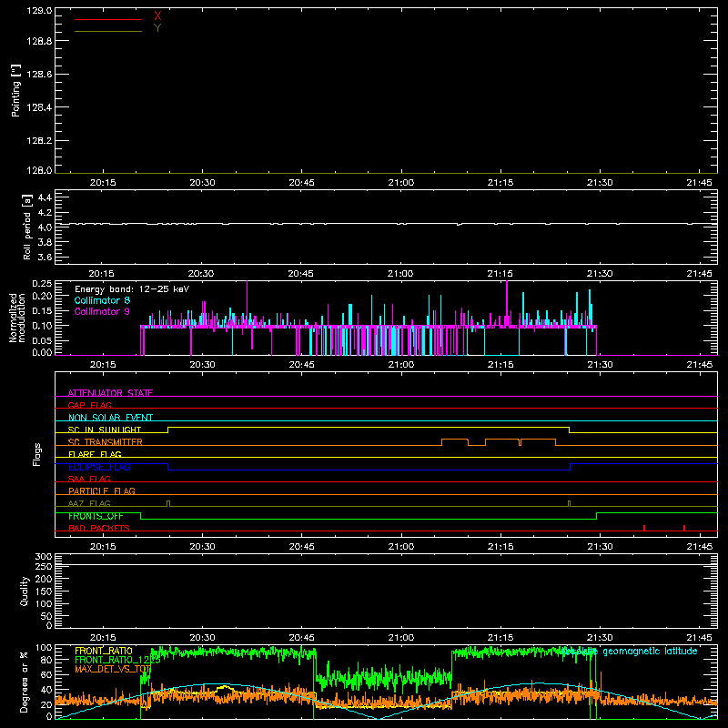Click the Y legend label
Screen dimensions: 728x728
157,28
